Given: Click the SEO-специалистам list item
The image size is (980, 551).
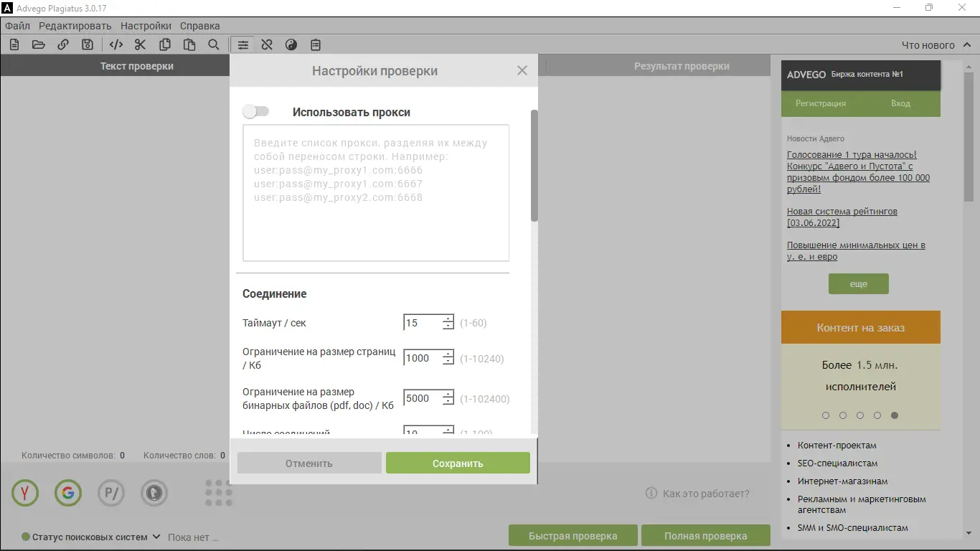Looking at the screenshot, I should (x=837, y=463).
